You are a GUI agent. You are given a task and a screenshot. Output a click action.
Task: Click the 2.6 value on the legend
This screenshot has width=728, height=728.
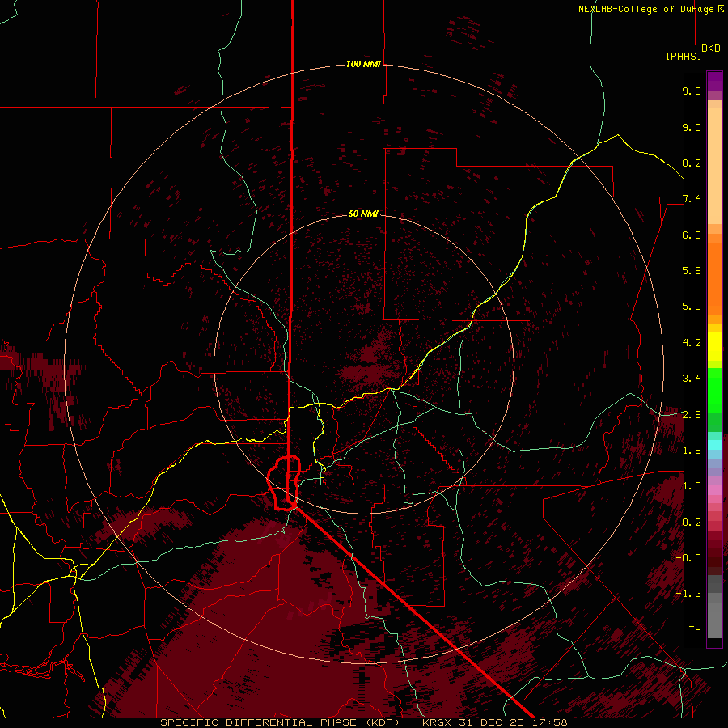point(692,415)
